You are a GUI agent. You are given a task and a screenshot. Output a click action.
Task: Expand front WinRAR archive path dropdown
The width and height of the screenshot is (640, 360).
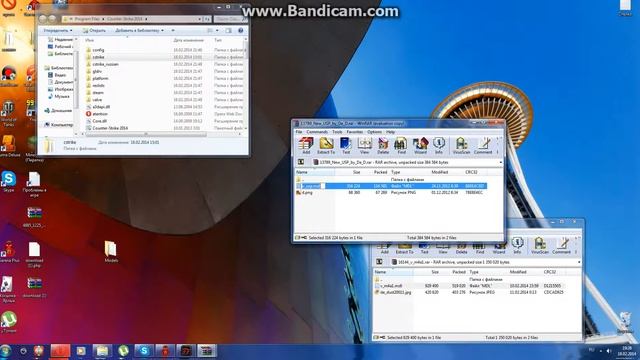point(500,162)
